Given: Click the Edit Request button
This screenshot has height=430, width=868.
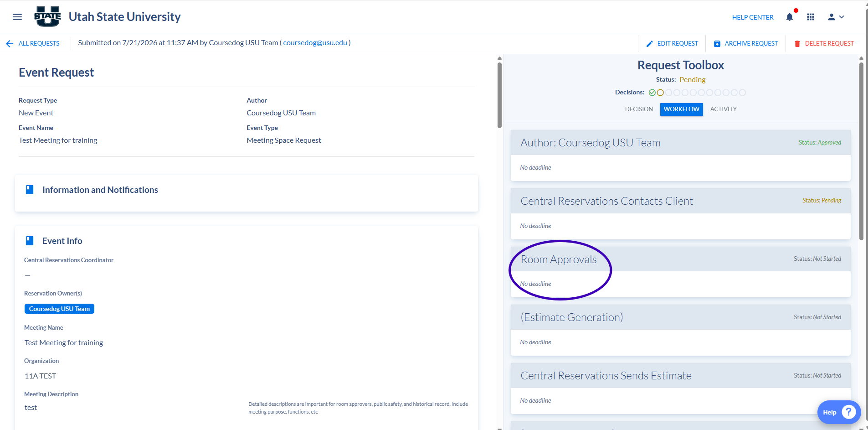Looking at the screenshot, I should (672, 44).
